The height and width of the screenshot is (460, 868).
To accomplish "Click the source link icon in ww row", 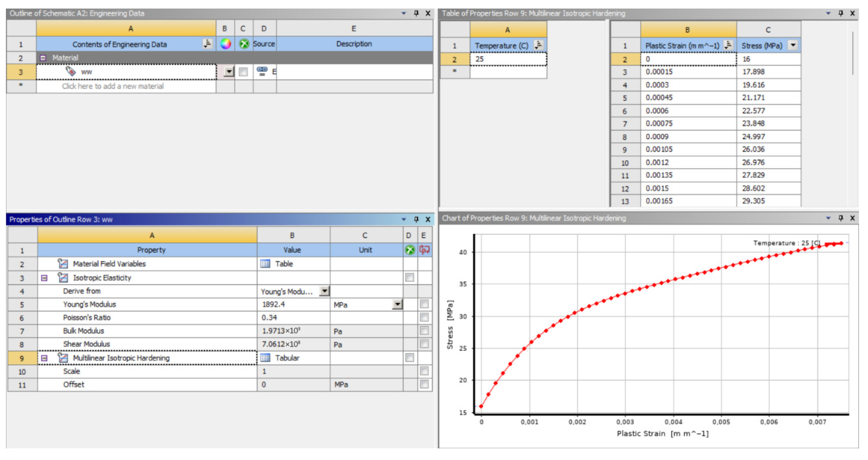I will pyautogui.click(x=262, y=71).
